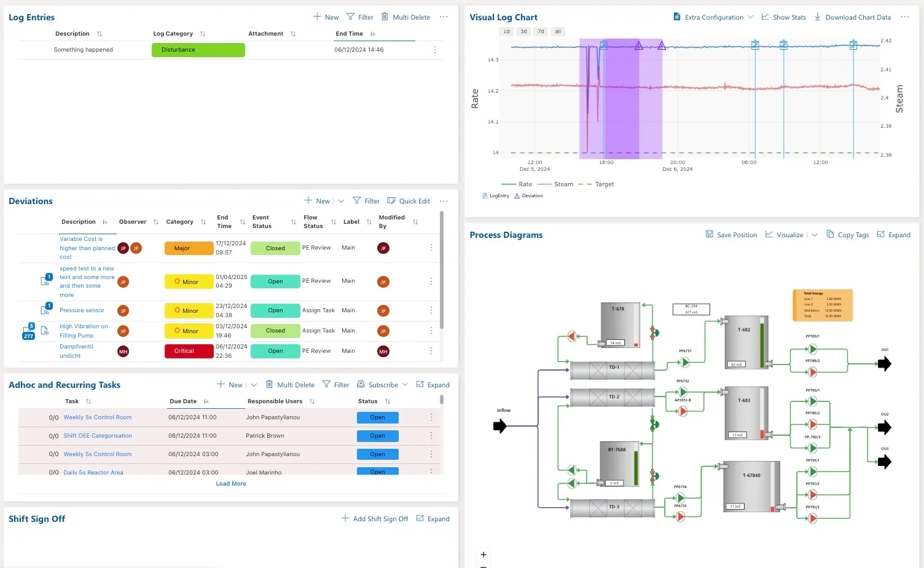Viewport: 924px width, 568px height.
Task: Click the log entry marker near 06:00
Action: [x=755, y=45]
